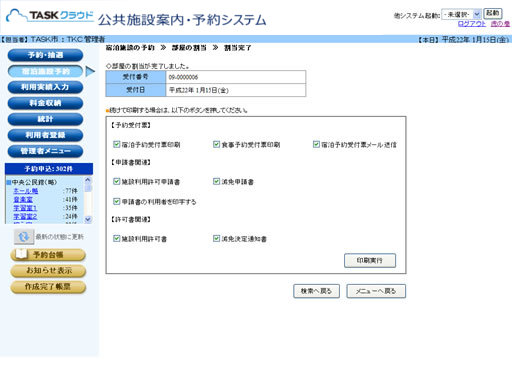Image resolution: width=512 pixels, height=384 pixels.
Task: Open 料金収納 menu
Action: point(45,103)
